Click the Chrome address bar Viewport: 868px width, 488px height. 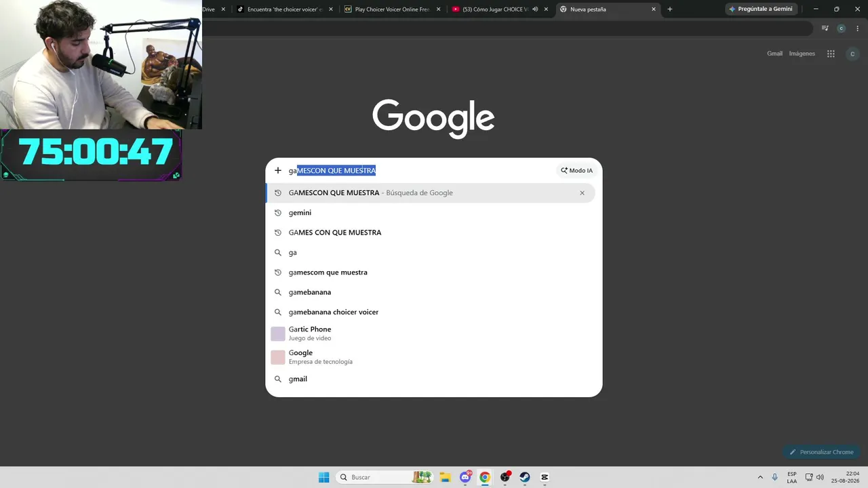click(507, 28)
